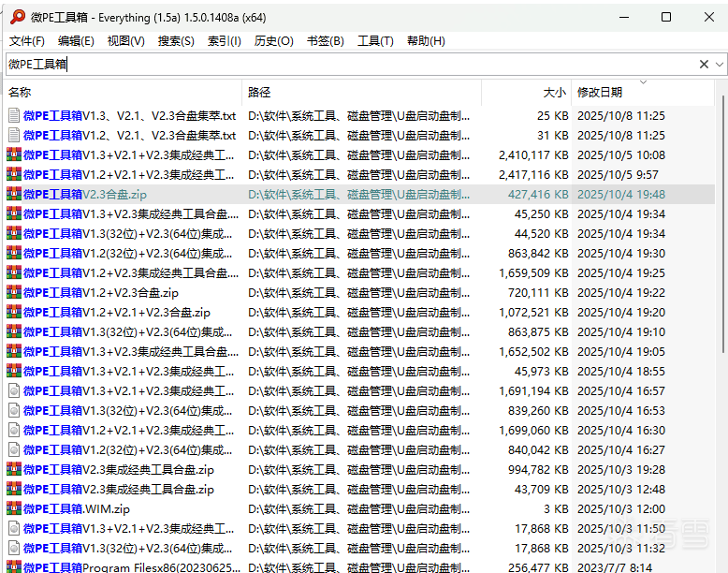Click the archive icon of 微PE工具箱V2.3合盘.zip
Image resolution: width=728 pixels, height=573 pixels.
click(14, 195)
